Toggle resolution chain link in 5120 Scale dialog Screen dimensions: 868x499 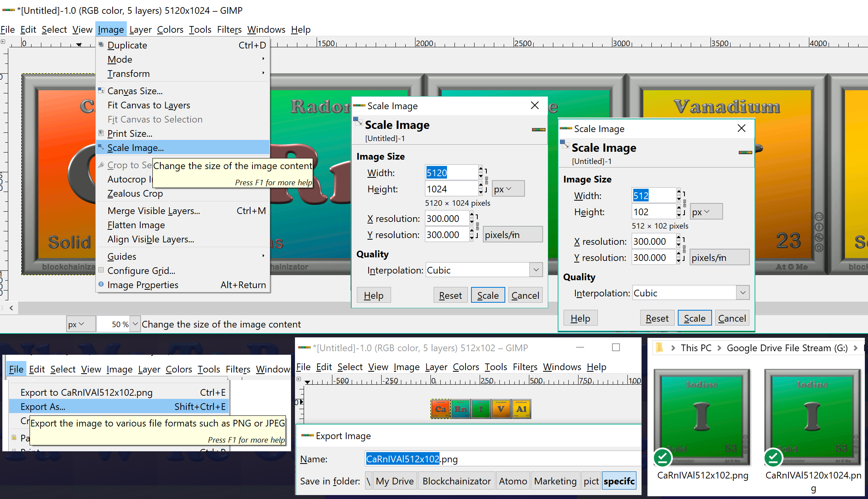(477, 226)
